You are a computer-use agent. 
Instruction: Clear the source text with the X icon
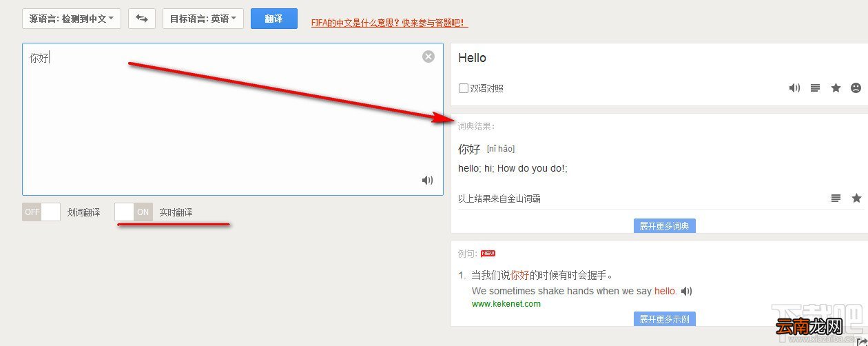tap(428, 57)
